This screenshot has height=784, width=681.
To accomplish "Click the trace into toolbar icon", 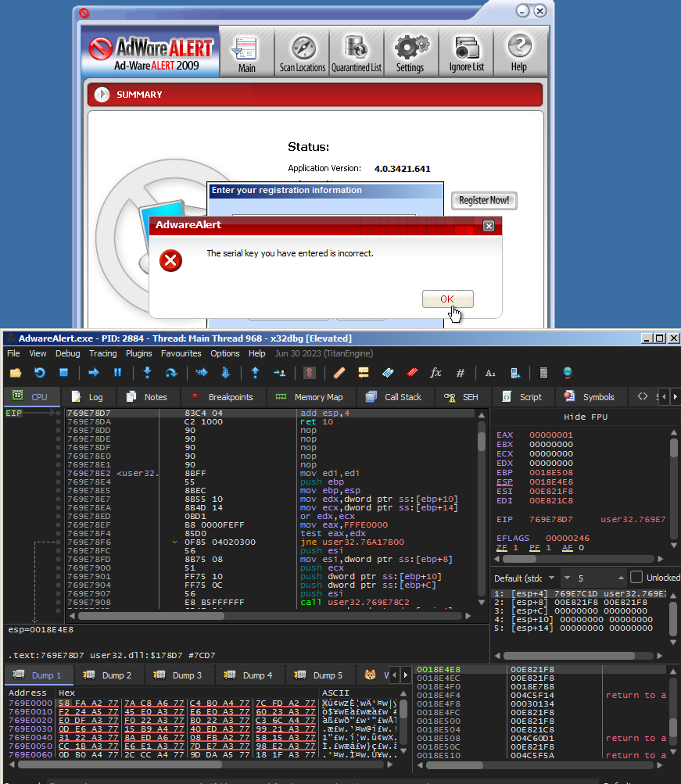I will point(202,373).
